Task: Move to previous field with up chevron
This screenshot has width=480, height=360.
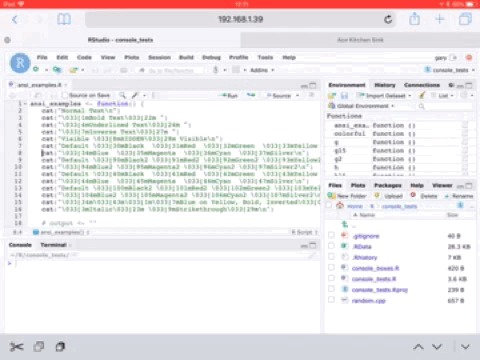Action: click(x=419, y=347)
